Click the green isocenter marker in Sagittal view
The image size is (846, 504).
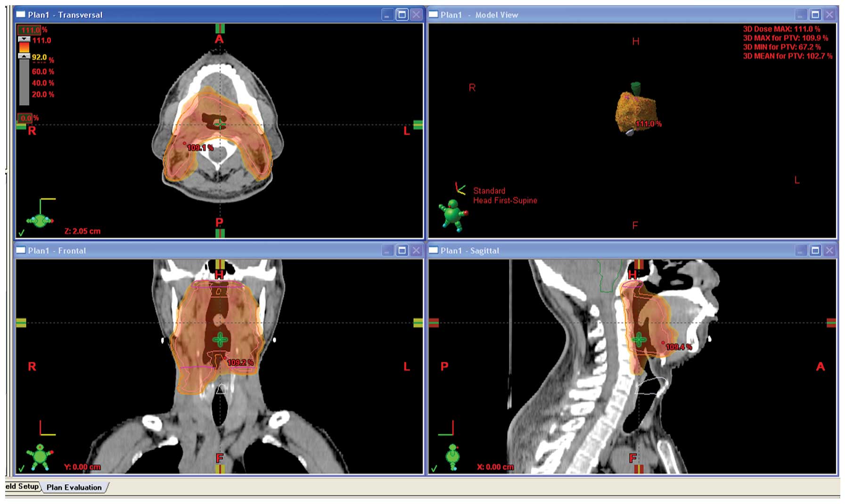point(639,339)
